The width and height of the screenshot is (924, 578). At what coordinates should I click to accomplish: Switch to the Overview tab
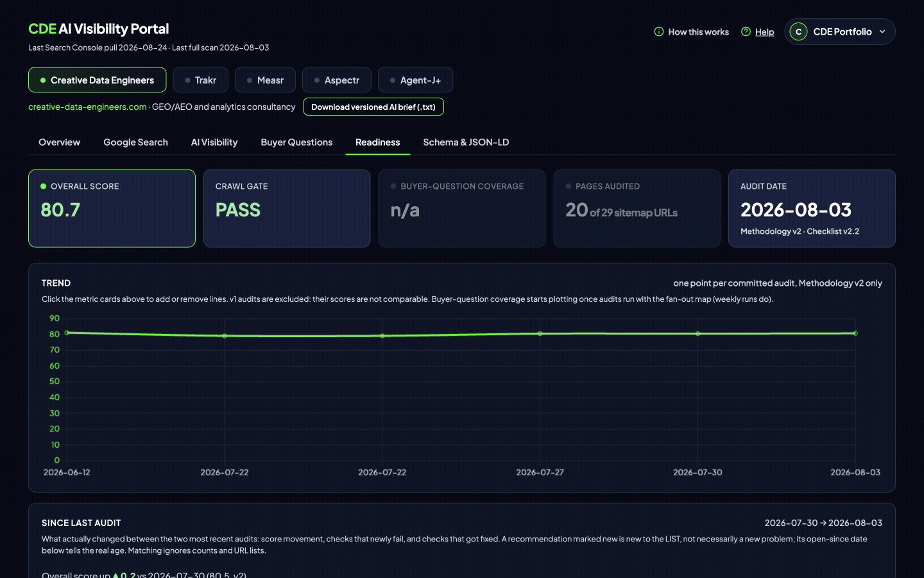(x=59, y=142)
